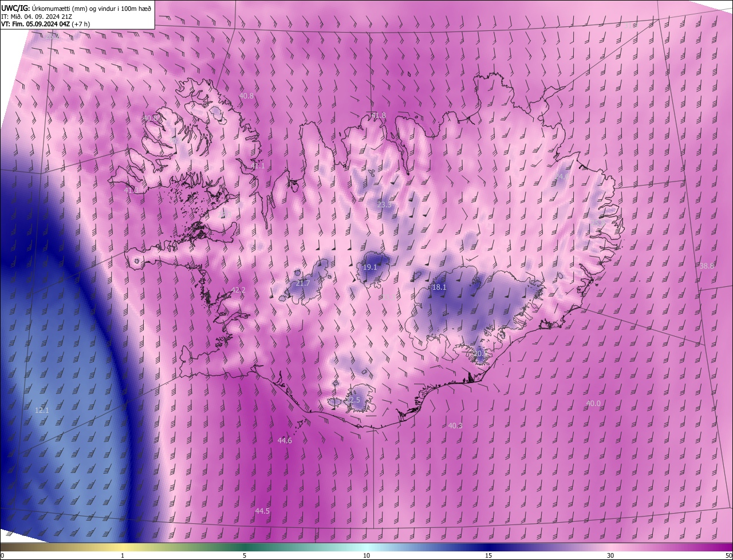The width and height of the screenshot is (733, 560).
Task: Click the 12.1 value in the blue area
Action: [42, 411]
